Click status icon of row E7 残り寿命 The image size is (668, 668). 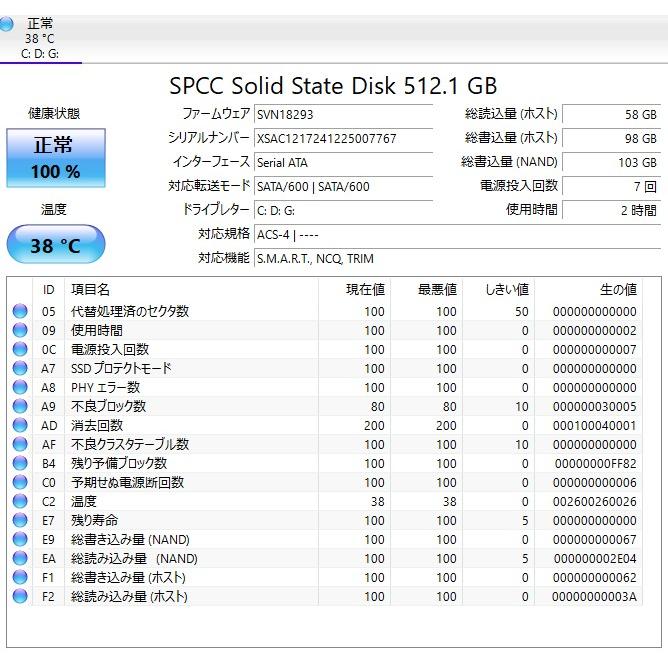[20, 520]
